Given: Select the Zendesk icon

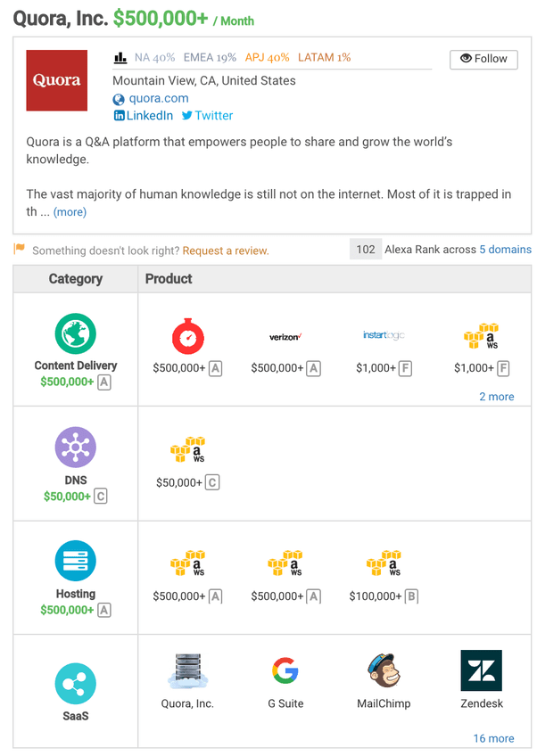Looking at the screenshot, I should coord(481,670).
